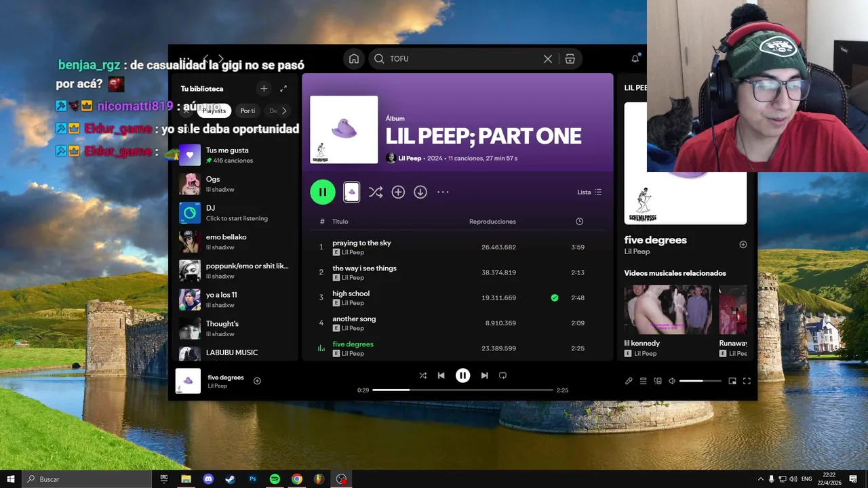
Task: Skip to the previous track
Action: tap(441, 375)
